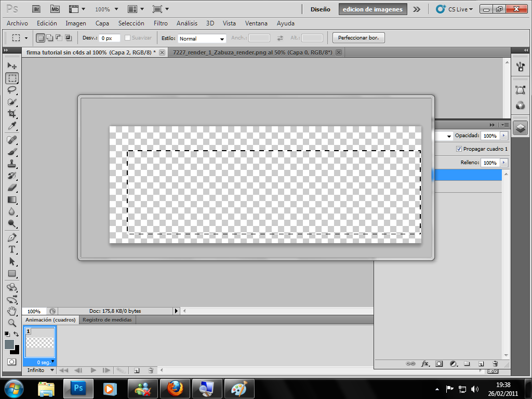Switch to 7227_render_1_Zabuza_render.png document tab
Viewport: 532px width, 399px height.
(252, 52)
